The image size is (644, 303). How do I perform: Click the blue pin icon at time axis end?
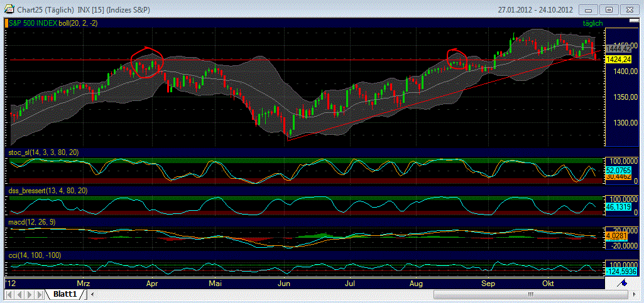click(x=623, y=282)
